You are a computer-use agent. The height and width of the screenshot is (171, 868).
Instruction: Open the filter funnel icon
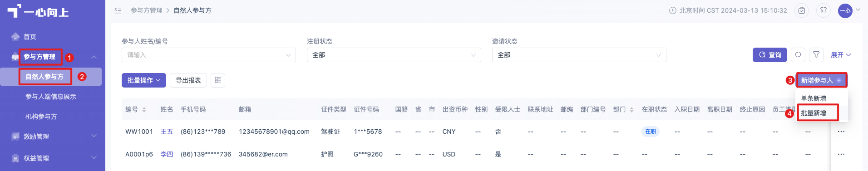[816, 55]
